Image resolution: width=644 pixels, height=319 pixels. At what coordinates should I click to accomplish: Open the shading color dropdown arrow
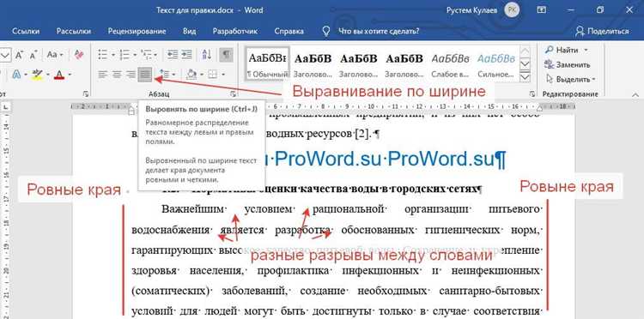201,75
